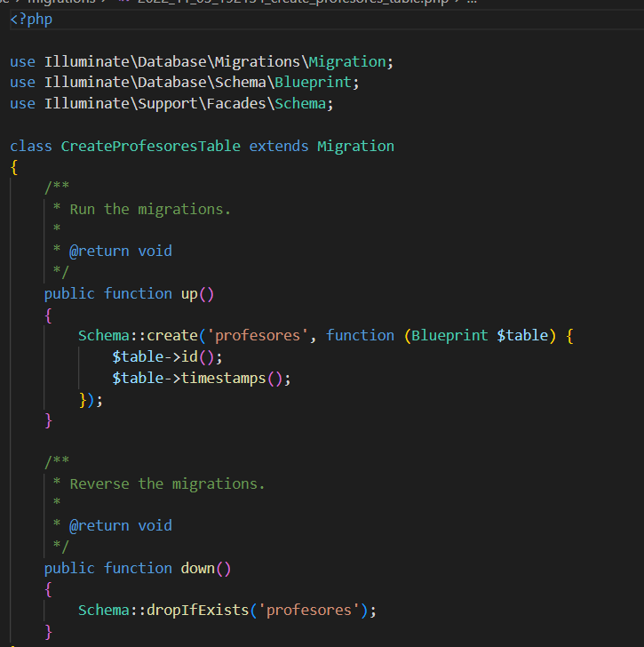644x647 pixels.
Task: Click the 'down' function name
Action: tap(198, 569)
